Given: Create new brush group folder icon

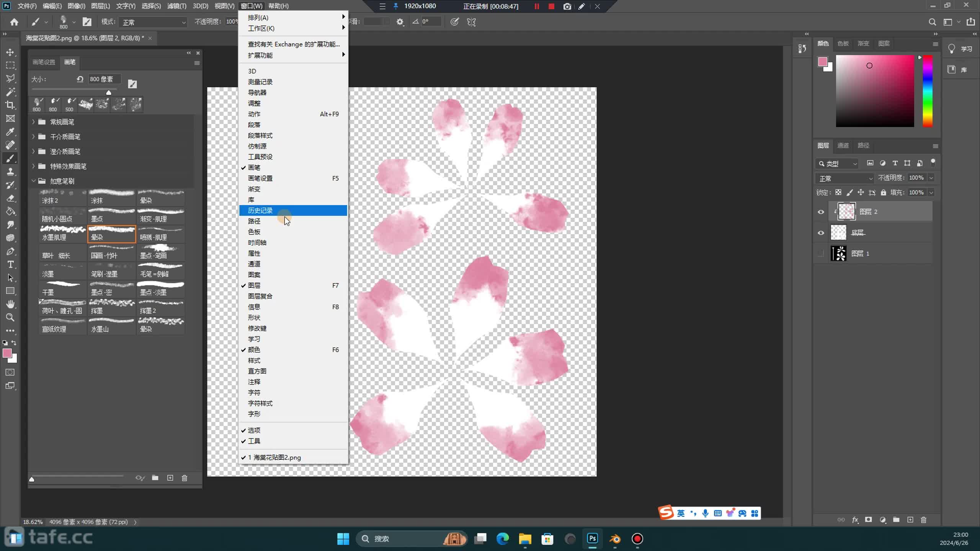Looking at the screenshot, I should coord(155,478).
